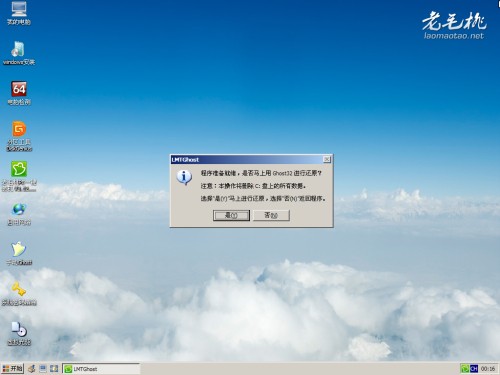Open the My Computer desktop icon
500x375 pixels.
[x=19, y=13]
